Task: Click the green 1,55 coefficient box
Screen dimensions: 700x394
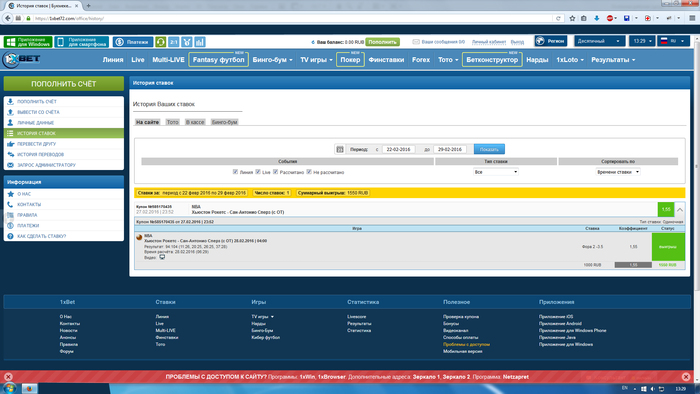Action: [x=666, y=209]
